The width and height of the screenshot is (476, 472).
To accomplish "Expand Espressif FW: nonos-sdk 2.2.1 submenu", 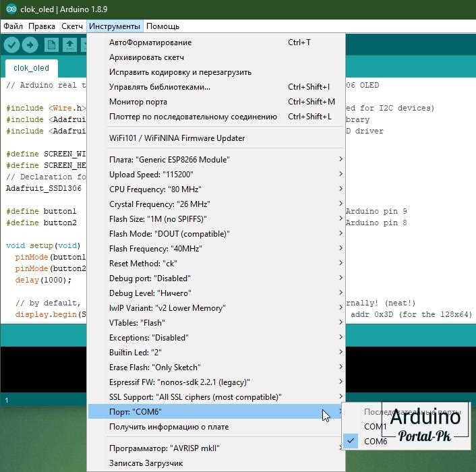I will click(216, 383).
